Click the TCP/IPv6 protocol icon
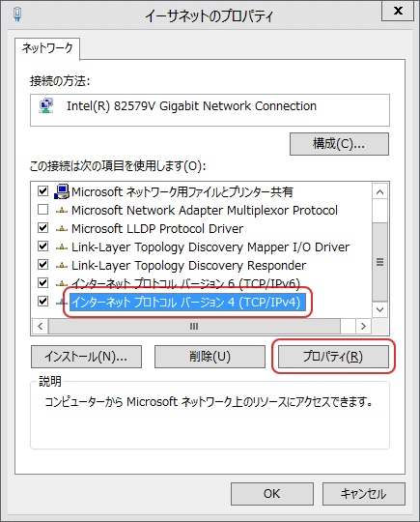Screen dimensions: 420x522 (62, 283)
